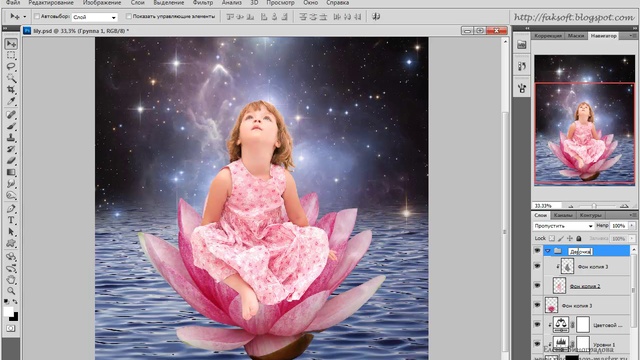Screen dimensions: 640x360
Task: Hide the Девочка group with its eye icon
Action: (x=537, y=251)
